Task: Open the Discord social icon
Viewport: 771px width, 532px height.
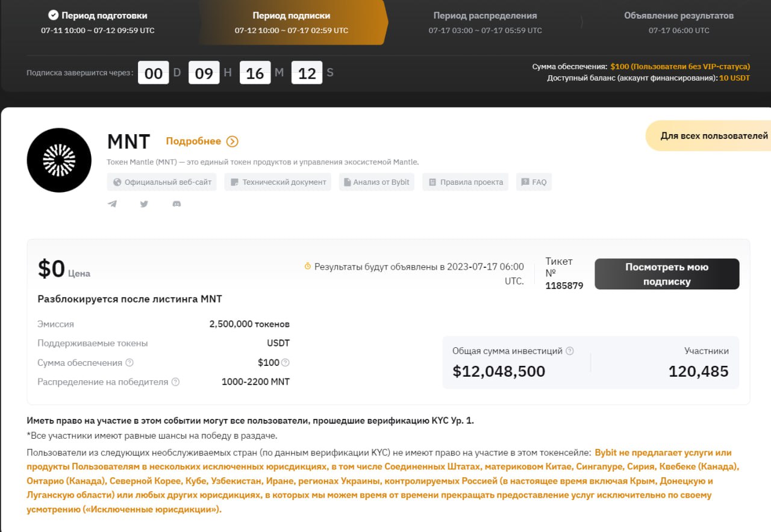Action: tap(176, 204)
